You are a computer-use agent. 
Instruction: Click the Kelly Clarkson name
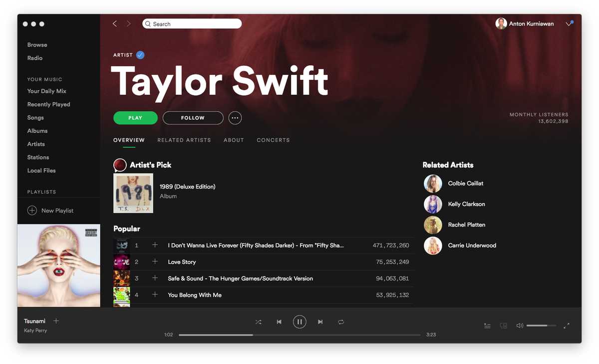point(466,204)
